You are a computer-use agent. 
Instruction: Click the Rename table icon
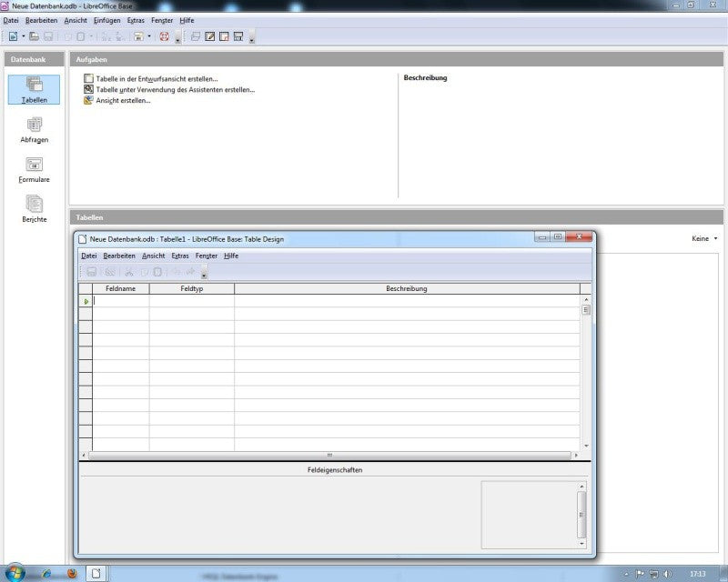pos(238,36)
